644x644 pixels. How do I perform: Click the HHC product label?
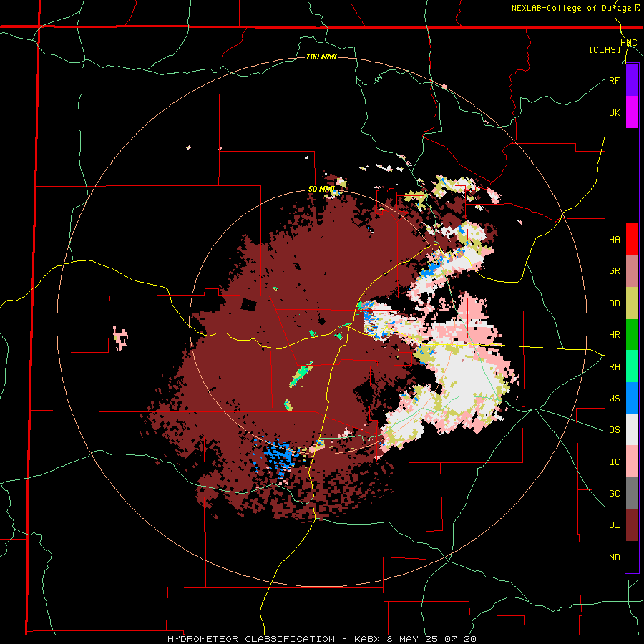pos(629,43)
